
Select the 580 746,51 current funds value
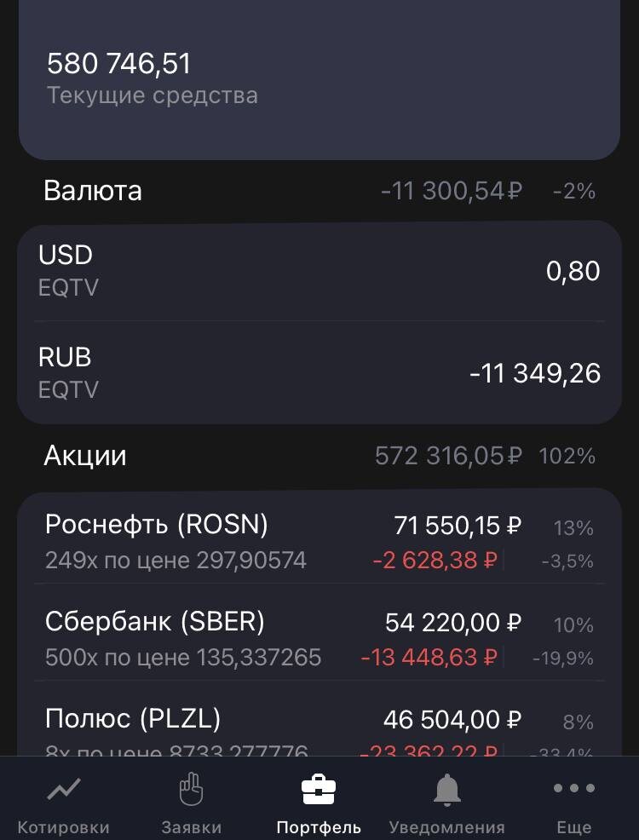119,63
